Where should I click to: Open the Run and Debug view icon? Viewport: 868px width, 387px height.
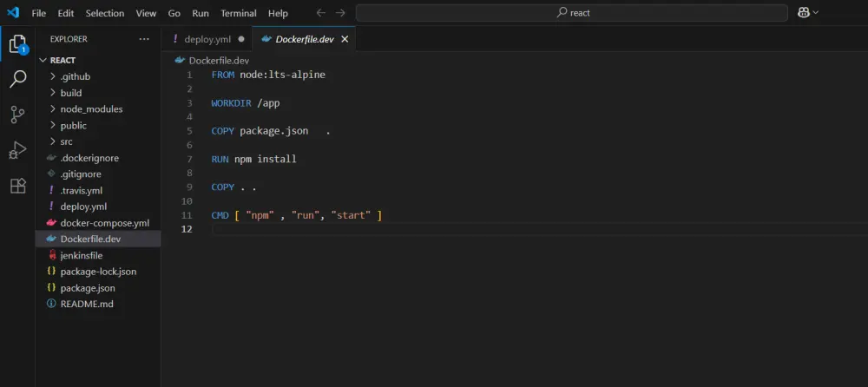[x=17, y=150]
